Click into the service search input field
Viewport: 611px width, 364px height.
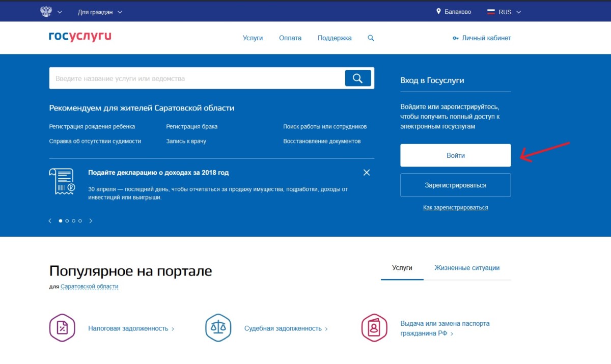tap(196, 78)
